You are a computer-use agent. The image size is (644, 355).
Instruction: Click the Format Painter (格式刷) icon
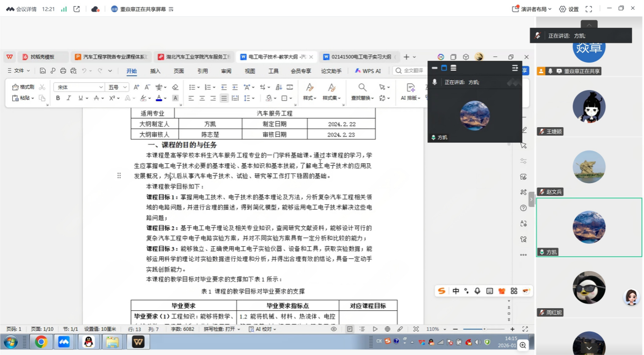(x=23, y=87)
